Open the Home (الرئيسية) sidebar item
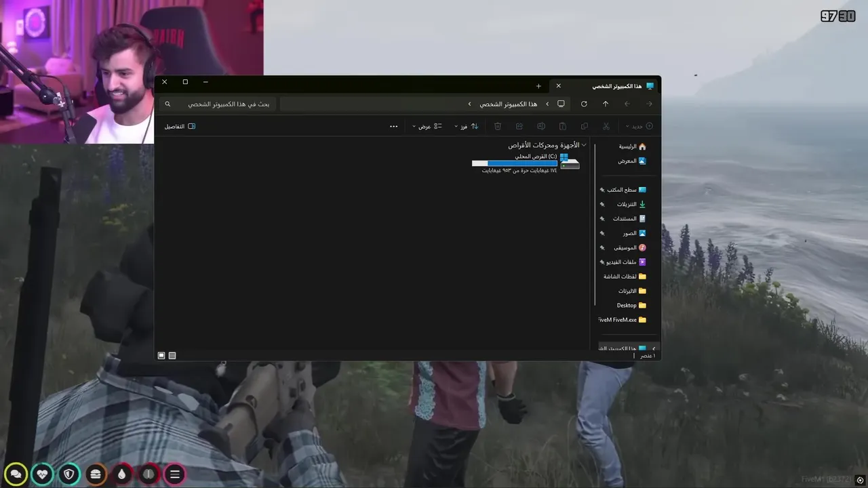Screen dimensions: 868x488 point(631,146)
